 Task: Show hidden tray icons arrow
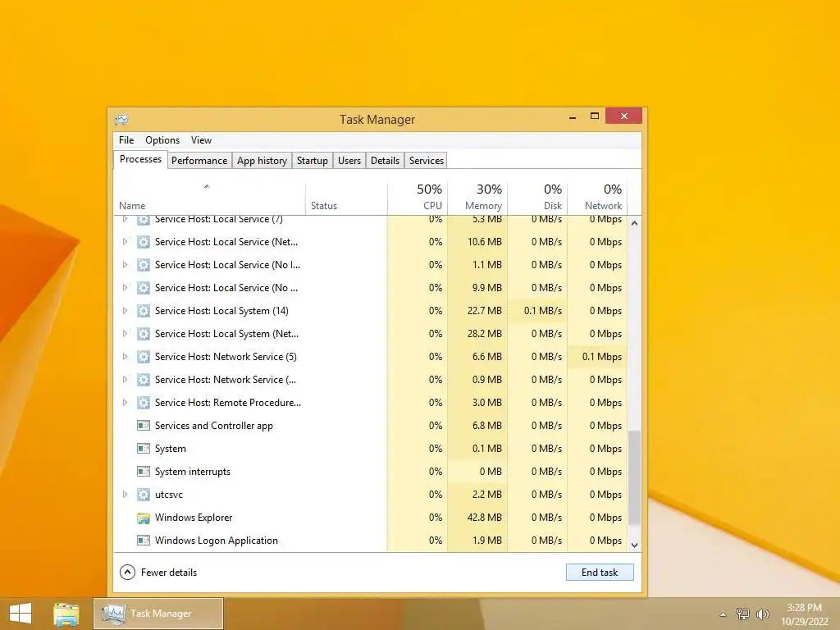[x=724, y=614]
